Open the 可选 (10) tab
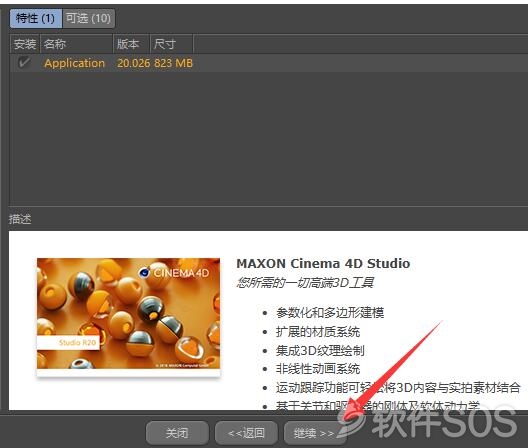Viewport: 528px width, 448px height. click(88, 18)
